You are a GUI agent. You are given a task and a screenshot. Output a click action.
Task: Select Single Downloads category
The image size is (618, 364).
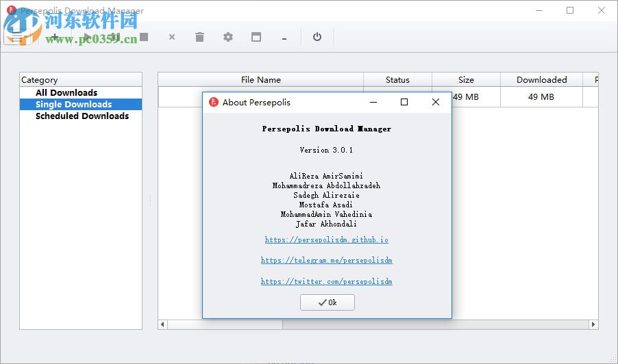(x=81, y=104)
